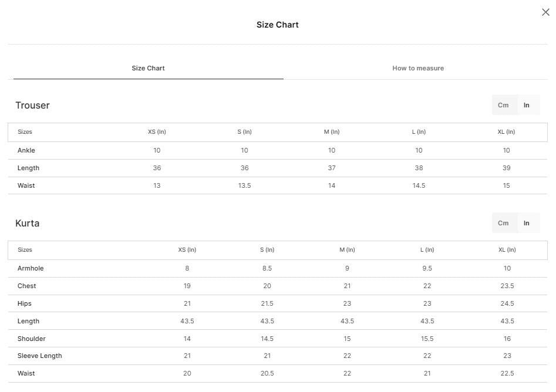Select the Kurta M (In) column header
Screen dimensions: 556x392
click(347, 249)
